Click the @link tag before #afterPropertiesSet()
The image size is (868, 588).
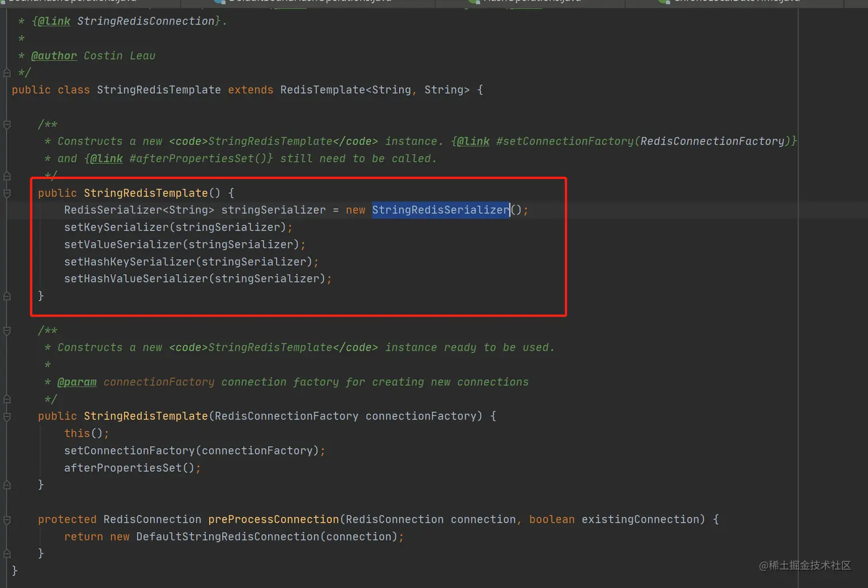click(106, 158)
